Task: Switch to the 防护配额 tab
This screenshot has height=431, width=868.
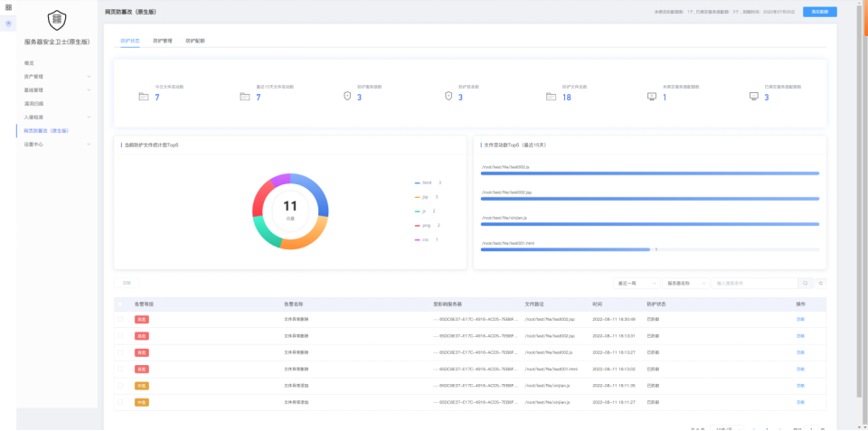Action: pos(195,41)
